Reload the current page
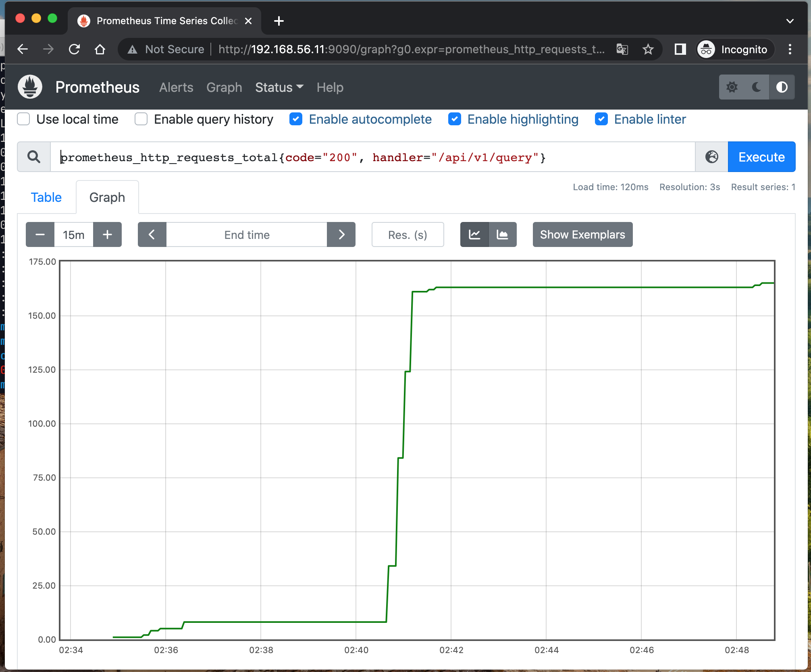 coord(74,49)
